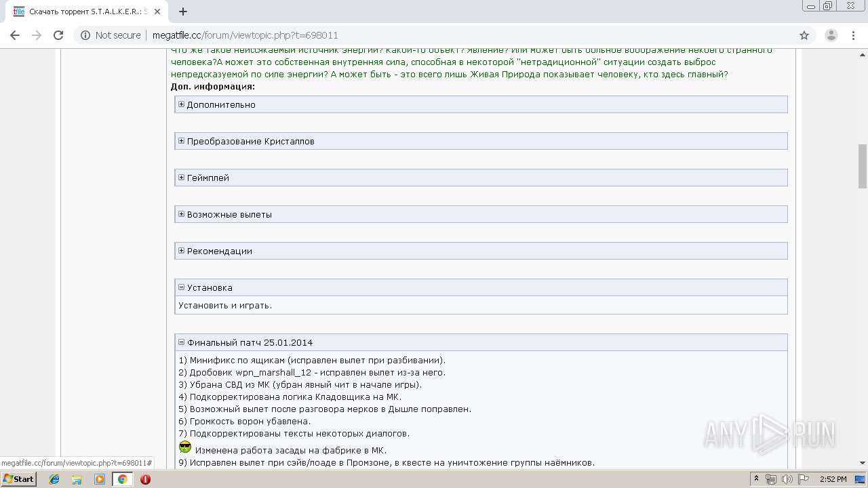
Task: Click patch note about Громкость ворон
Action: [245, 421]
